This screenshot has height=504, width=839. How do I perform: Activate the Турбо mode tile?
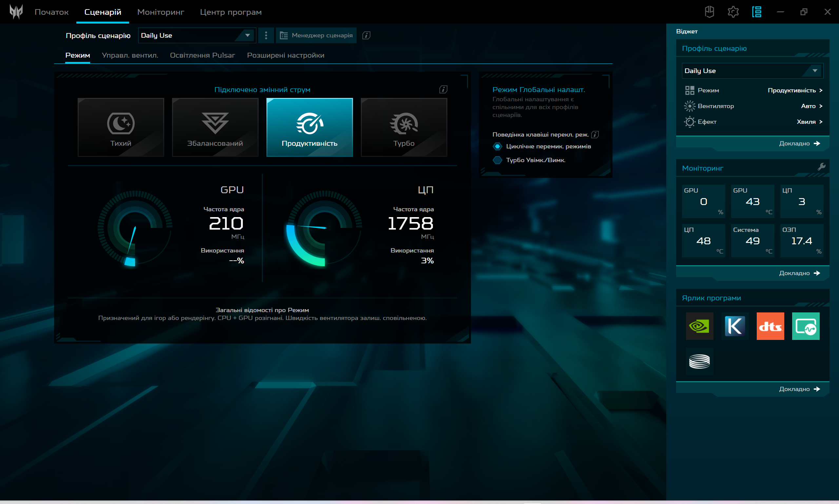[404, 127]
